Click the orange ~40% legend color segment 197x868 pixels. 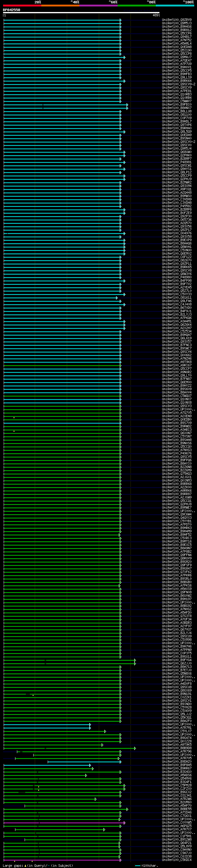[x=60, y=6]
